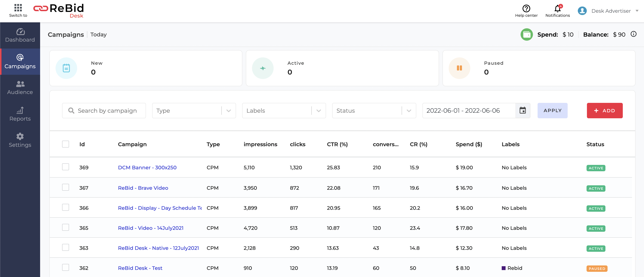Click the Today label beside Campaigns
The height and width of the screenshot is (277, 644).
tap(99, 34)
